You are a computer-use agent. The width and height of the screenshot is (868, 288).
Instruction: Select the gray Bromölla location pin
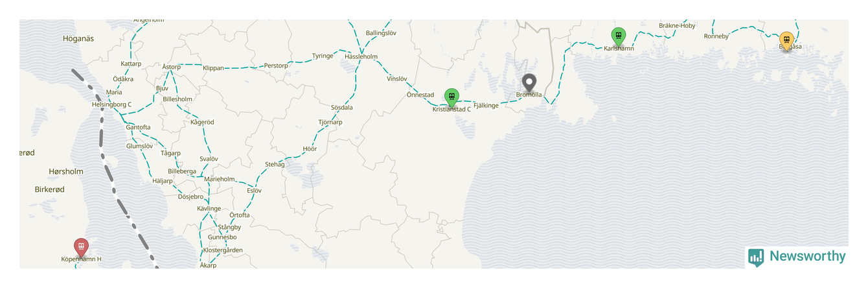click(530, 83)
